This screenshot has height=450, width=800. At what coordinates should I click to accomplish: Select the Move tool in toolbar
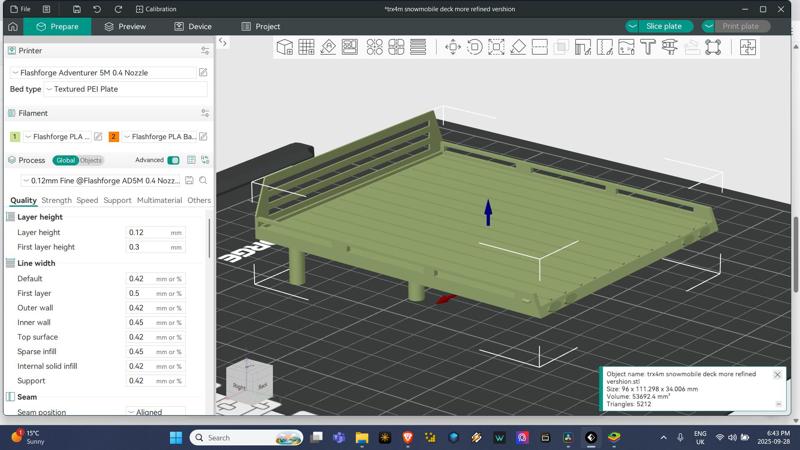point(452,47)
